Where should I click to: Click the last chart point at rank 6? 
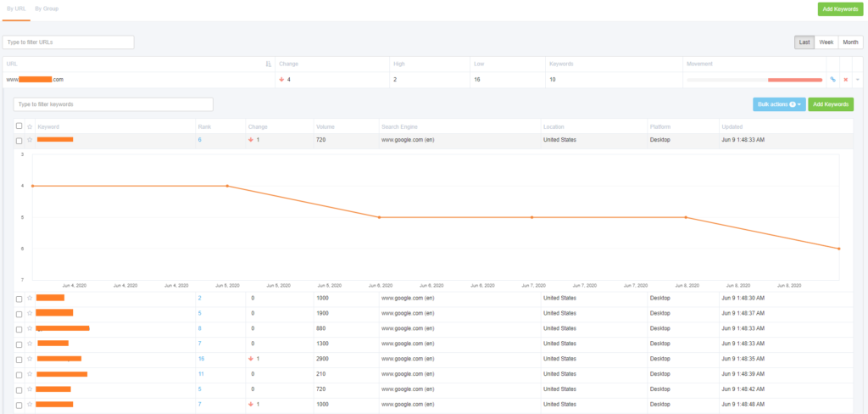(839, 249)
